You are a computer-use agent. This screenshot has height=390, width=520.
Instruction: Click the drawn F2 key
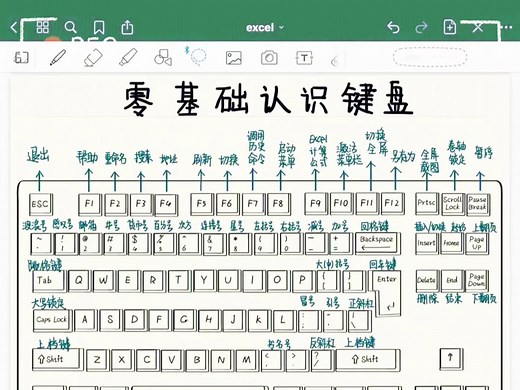115,204
